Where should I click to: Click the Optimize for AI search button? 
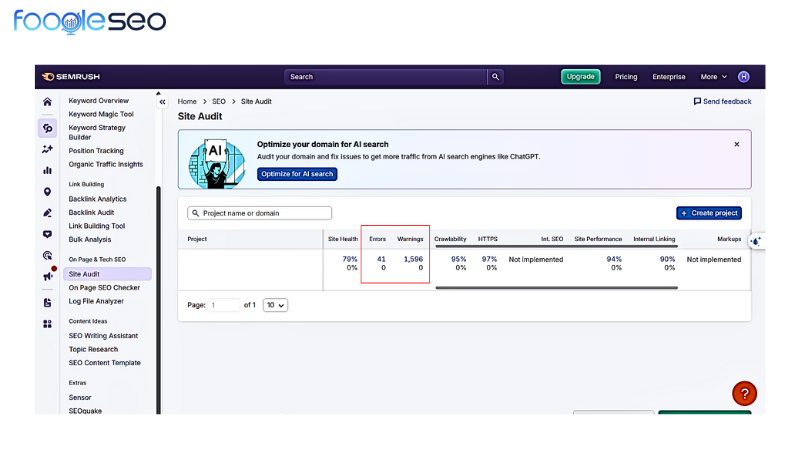pos(297,174)
